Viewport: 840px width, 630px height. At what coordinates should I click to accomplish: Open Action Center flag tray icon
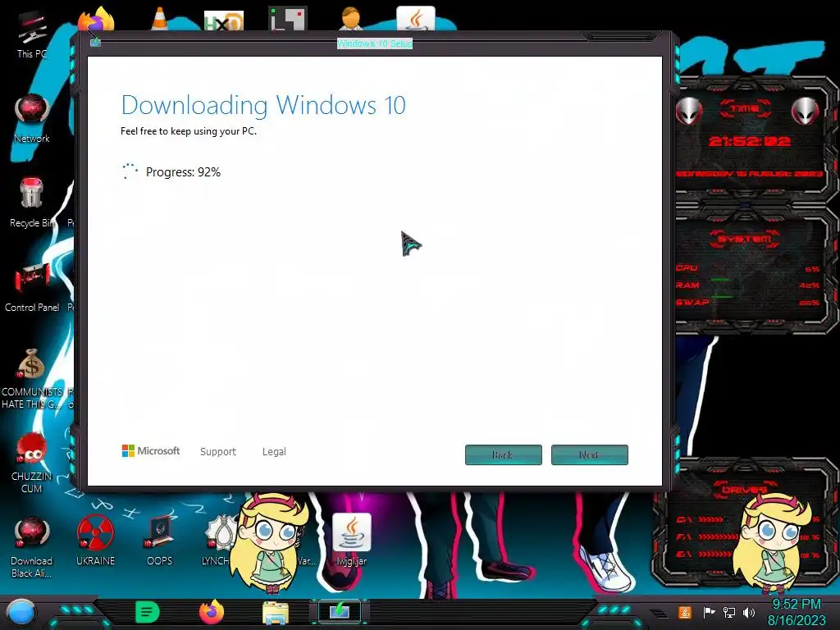pos(709,612)
